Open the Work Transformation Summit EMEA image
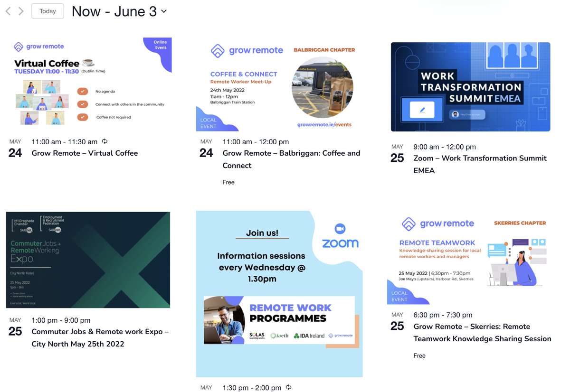This screenshot has width=570, height=392. point(470,87)
